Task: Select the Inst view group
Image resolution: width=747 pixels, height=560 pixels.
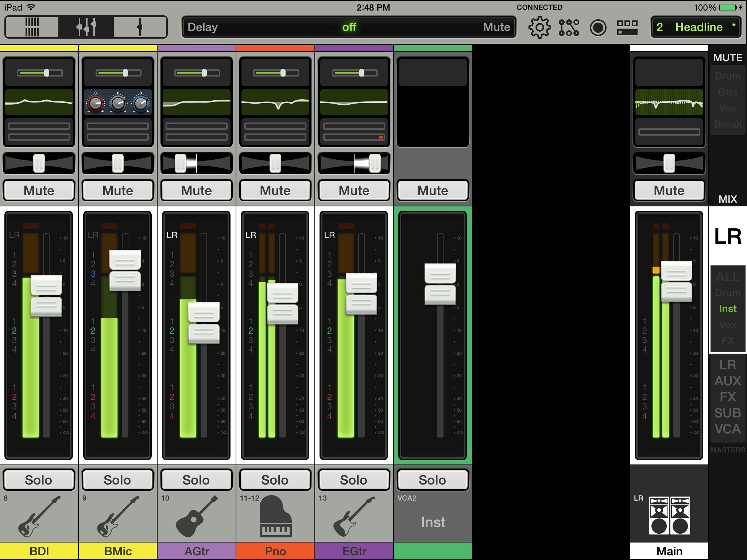Action: coord(727,309)
